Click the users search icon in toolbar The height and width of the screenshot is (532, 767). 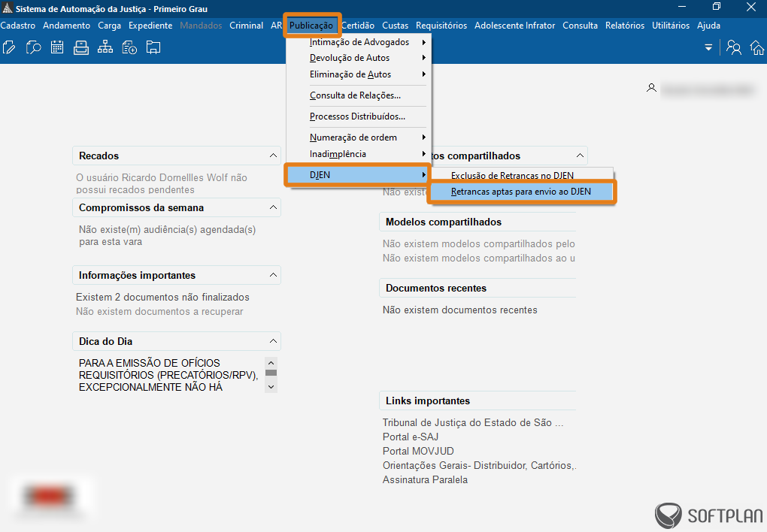pyautogui.click(x=733, y=47)
